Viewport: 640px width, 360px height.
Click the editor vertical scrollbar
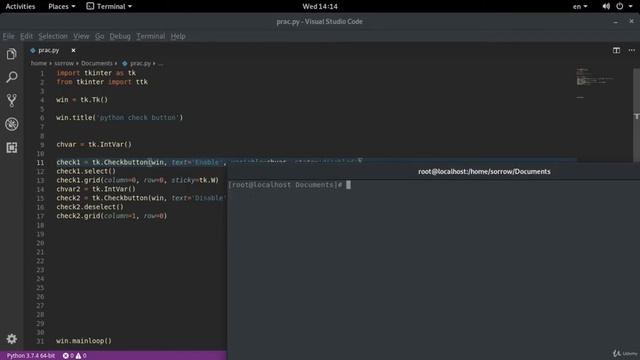pos(636,114)
